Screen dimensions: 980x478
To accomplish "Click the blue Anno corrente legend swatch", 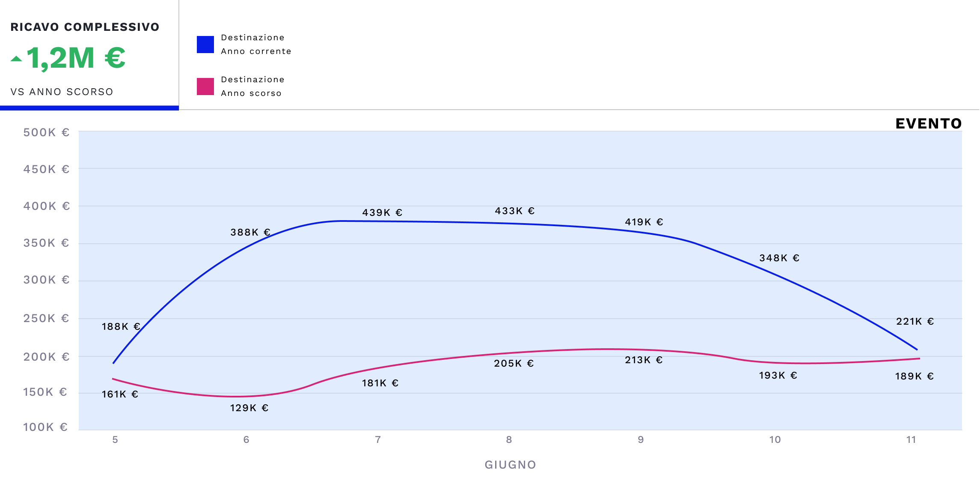I will [x=205, y=45].
